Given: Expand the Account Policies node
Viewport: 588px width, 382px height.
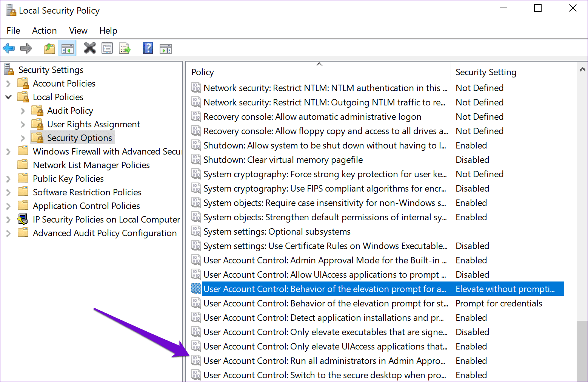Looking at the screenshot, I should pyautogui.click(x=8, y=83).
